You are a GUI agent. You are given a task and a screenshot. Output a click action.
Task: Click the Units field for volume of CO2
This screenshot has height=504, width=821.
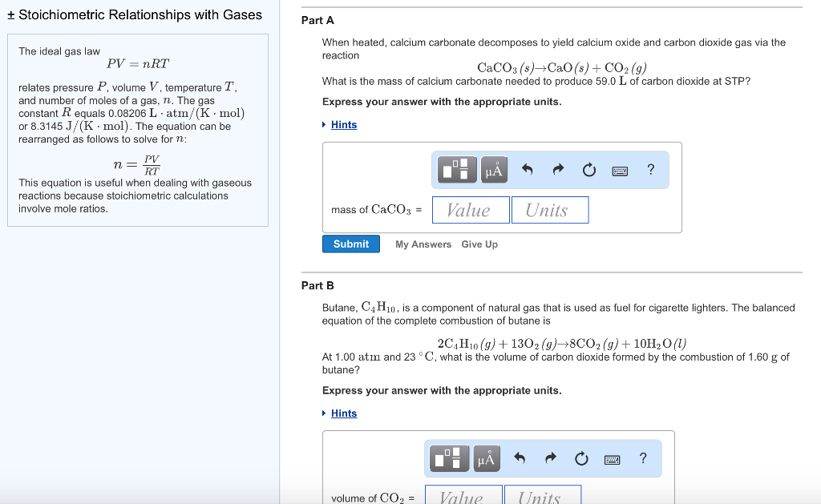click(543, 497)
